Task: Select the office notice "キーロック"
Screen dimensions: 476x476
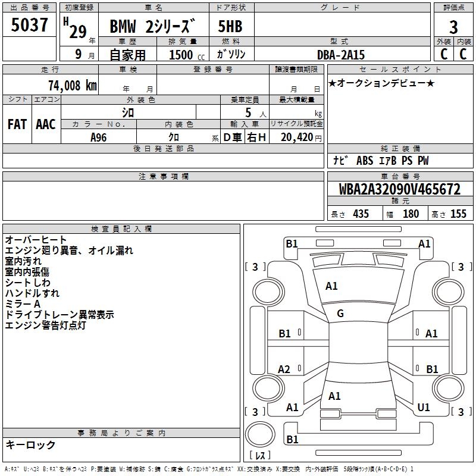Action: [x=31, y=445]
